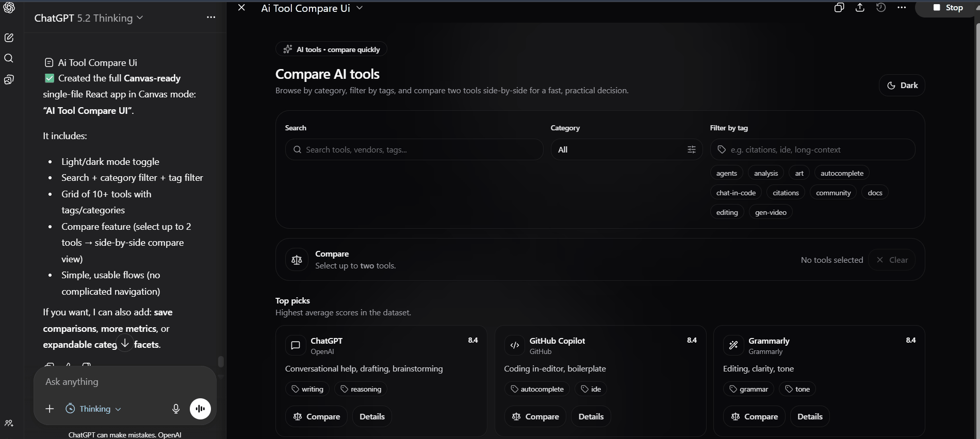
Task: Open the library images icon in sidebar
Action: 9,79
